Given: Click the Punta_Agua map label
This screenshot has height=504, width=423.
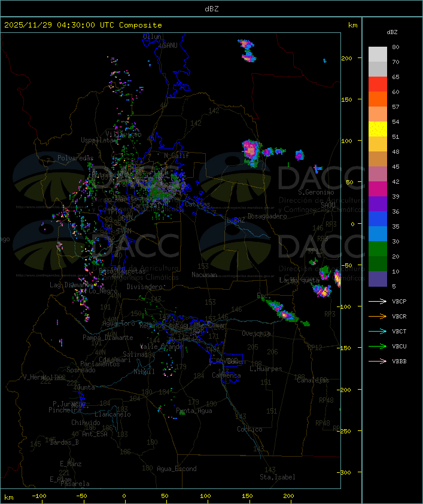Looking at the screenshot, I should (194, 411).
